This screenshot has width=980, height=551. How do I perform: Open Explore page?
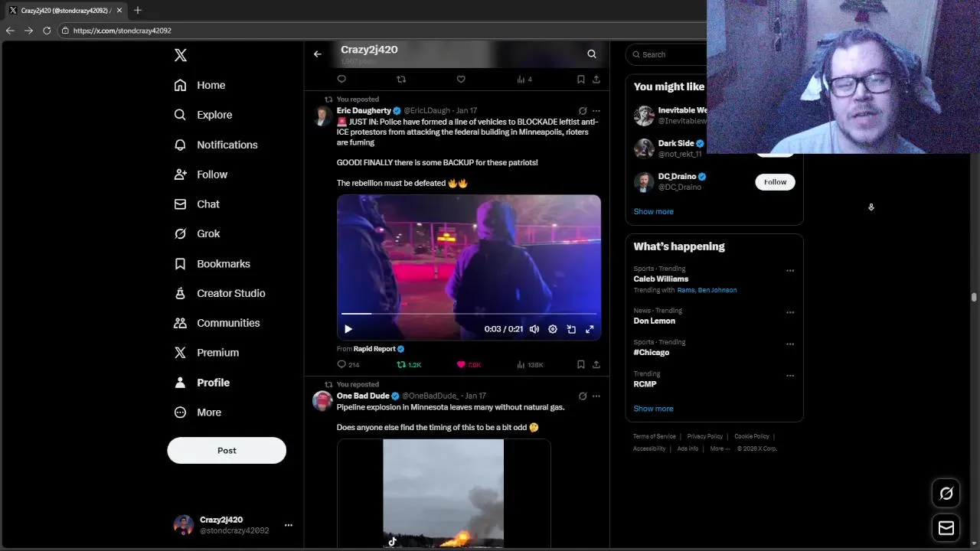tap(203, 115)
